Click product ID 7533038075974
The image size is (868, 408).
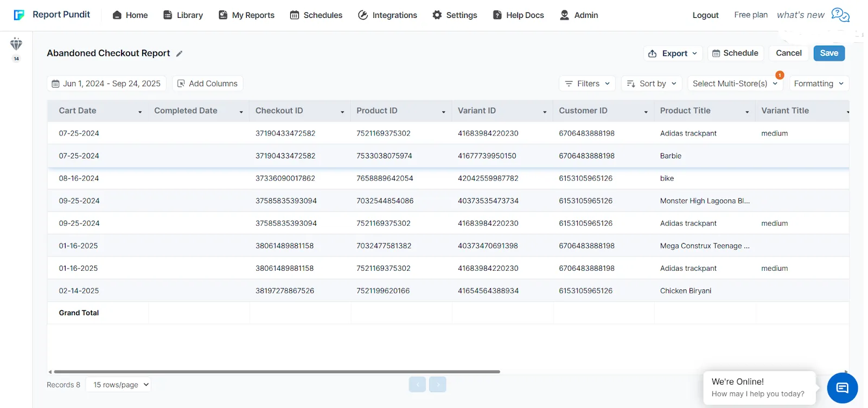pos(384,156)
